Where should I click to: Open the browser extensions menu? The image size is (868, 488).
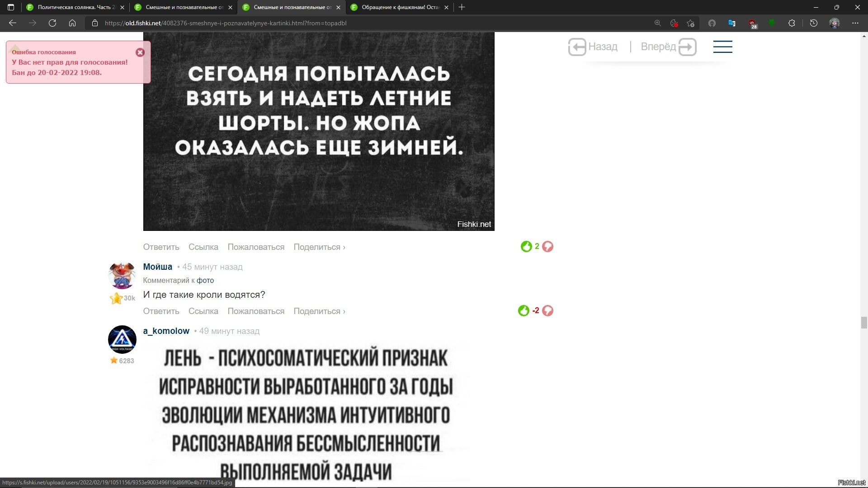(x=792, y=23)
